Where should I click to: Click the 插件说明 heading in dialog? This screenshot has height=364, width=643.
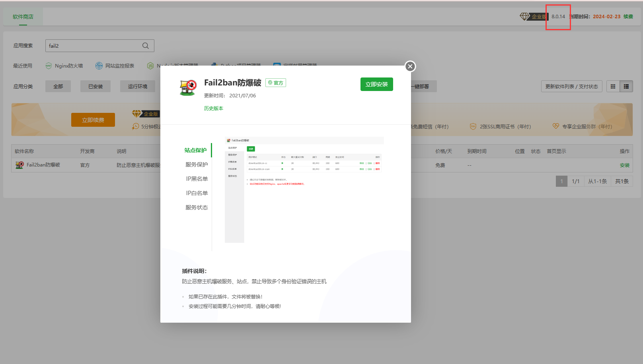[x=194, y=271]
